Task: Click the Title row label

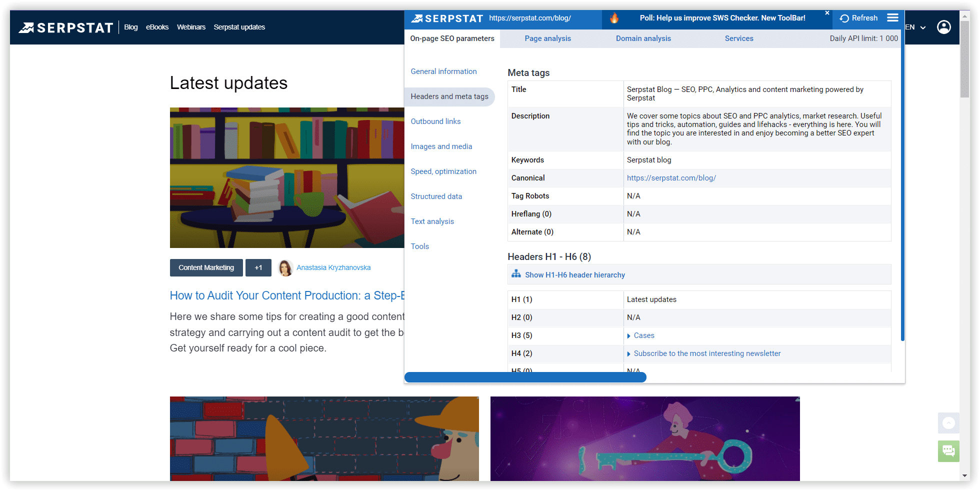Action: click(518, 89)
